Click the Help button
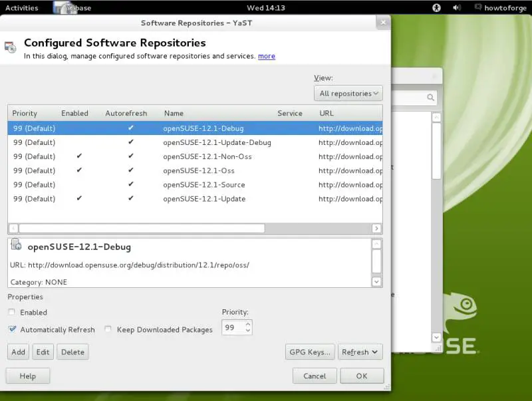The width and height of the screenshot is (532, 401). (x=28, y=376)
